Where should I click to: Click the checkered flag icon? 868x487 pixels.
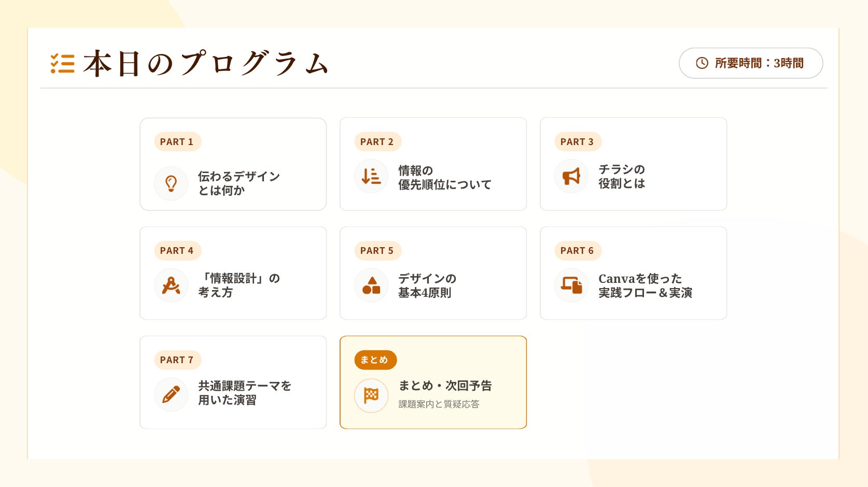371,396
